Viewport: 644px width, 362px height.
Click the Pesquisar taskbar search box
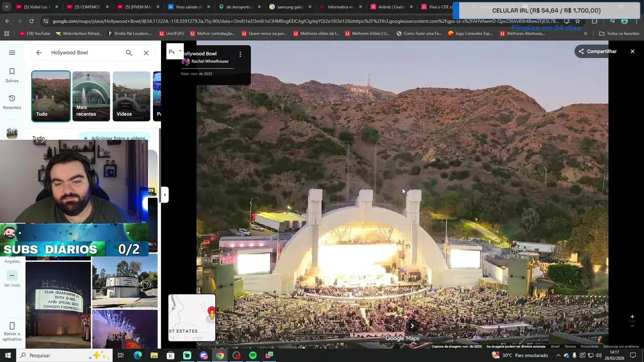[64, 355]
